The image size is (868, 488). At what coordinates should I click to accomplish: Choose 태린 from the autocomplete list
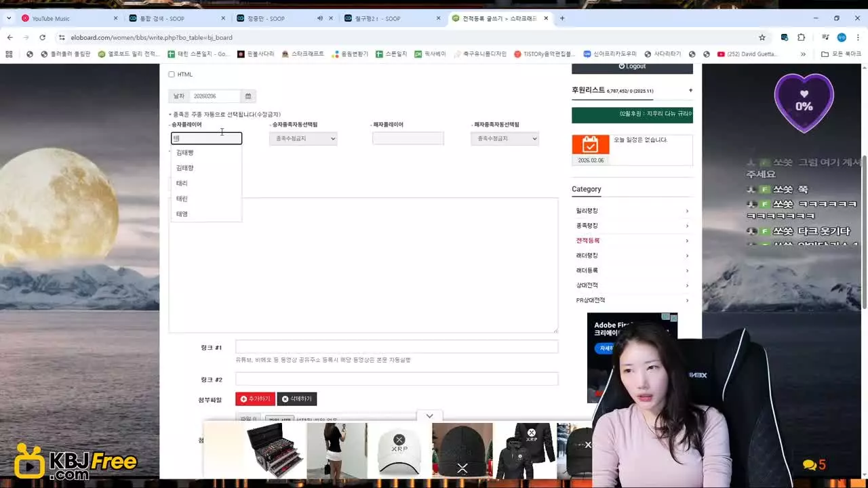(206, 199)
